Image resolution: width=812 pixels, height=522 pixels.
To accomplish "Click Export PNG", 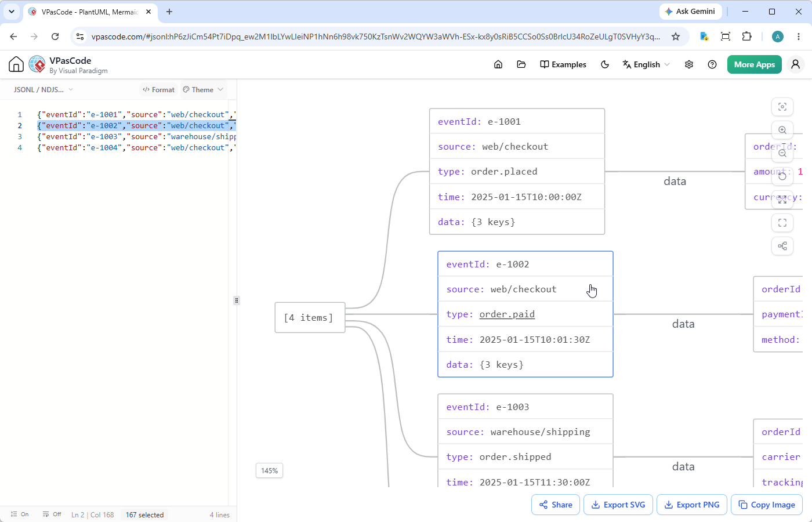I will click(691, 505).
